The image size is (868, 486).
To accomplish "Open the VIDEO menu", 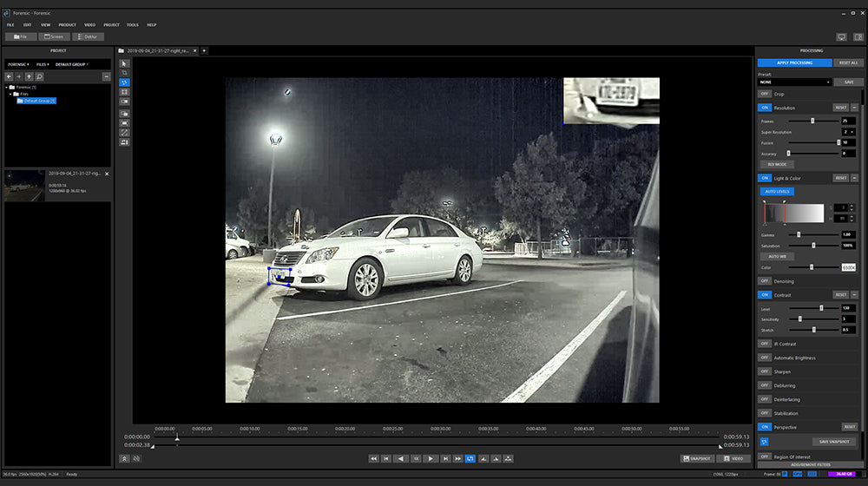I will 90,25.
